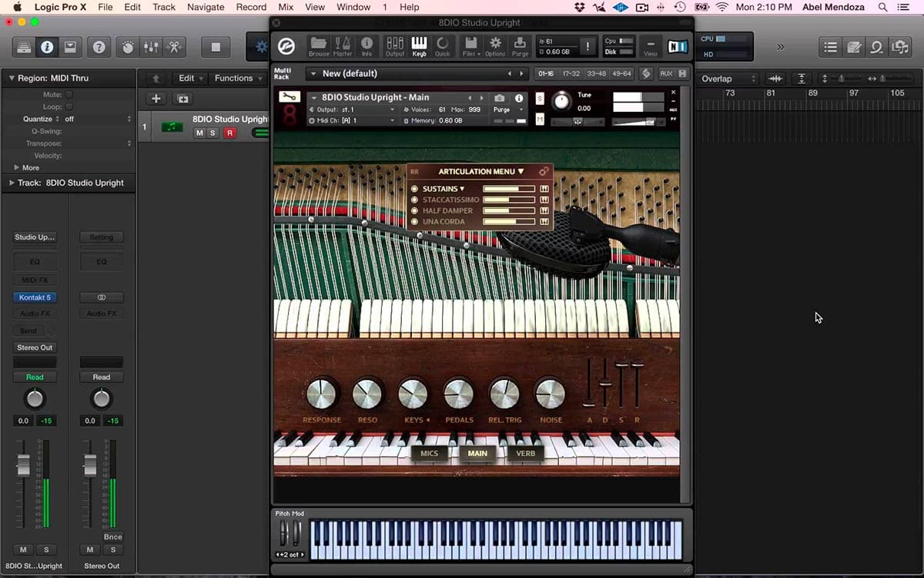Open the instrument Purge dropdown
This screenshot has height=578, width=924.
pos(507,109)
